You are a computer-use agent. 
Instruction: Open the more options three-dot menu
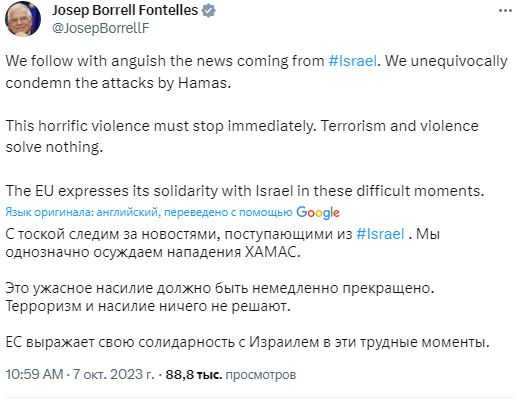coord(505,11)
